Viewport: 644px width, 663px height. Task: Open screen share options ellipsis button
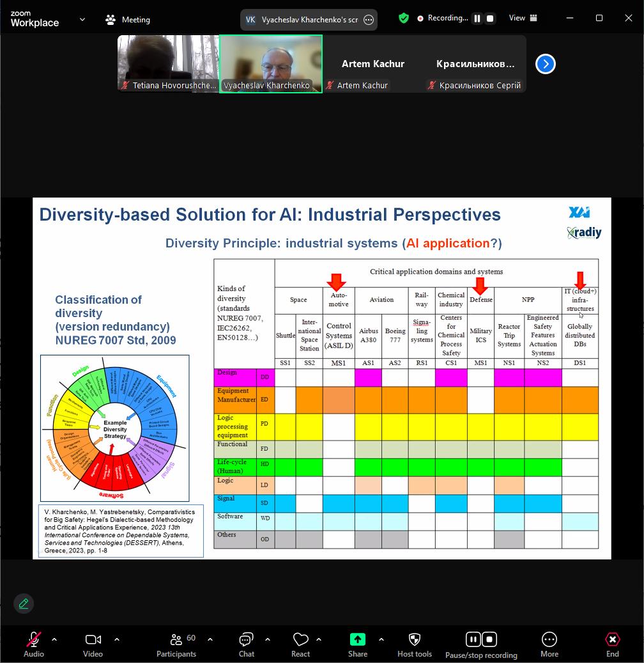tap(369, 20)
